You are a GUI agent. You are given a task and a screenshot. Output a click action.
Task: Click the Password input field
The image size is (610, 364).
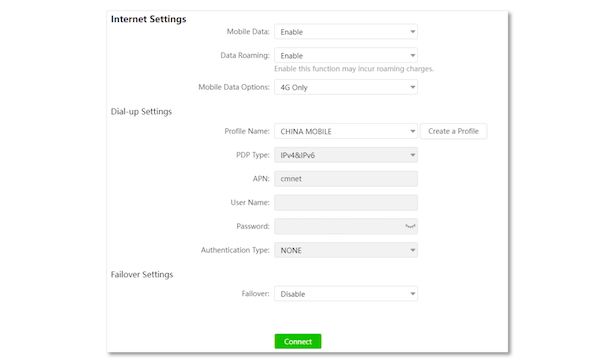[x=345, y=226]
